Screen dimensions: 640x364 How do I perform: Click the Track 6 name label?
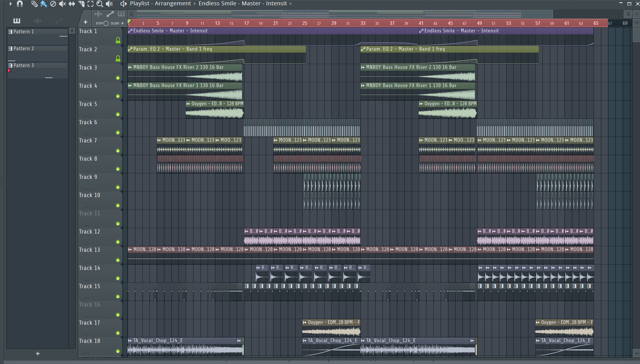click(88, 122)
